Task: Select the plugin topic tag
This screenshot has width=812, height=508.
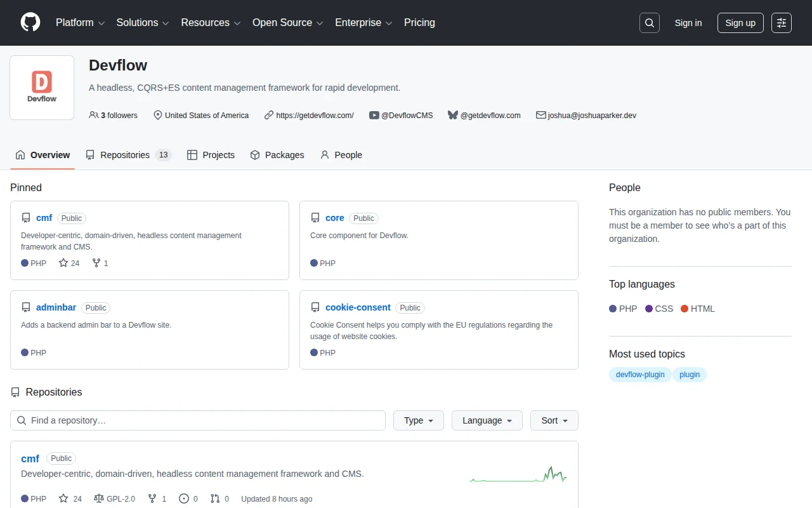Action: point(690,375)
